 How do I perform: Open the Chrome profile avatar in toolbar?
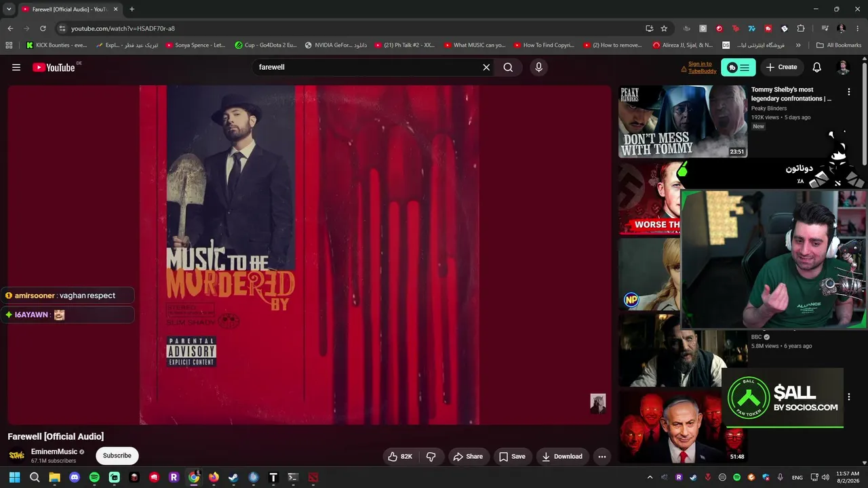point(841,28)
